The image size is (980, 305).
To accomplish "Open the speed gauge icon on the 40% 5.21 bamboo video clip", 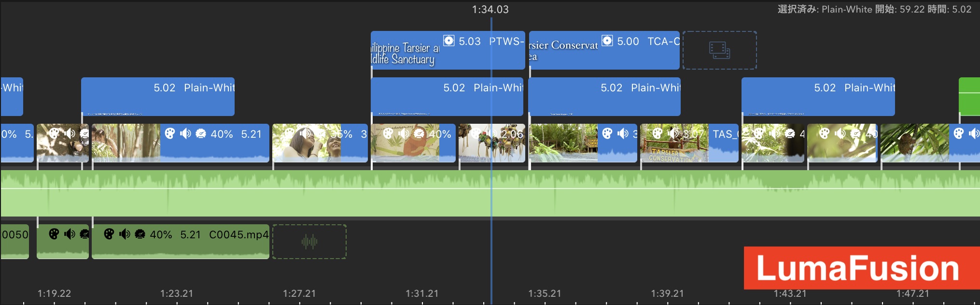I will click(201, 133).
